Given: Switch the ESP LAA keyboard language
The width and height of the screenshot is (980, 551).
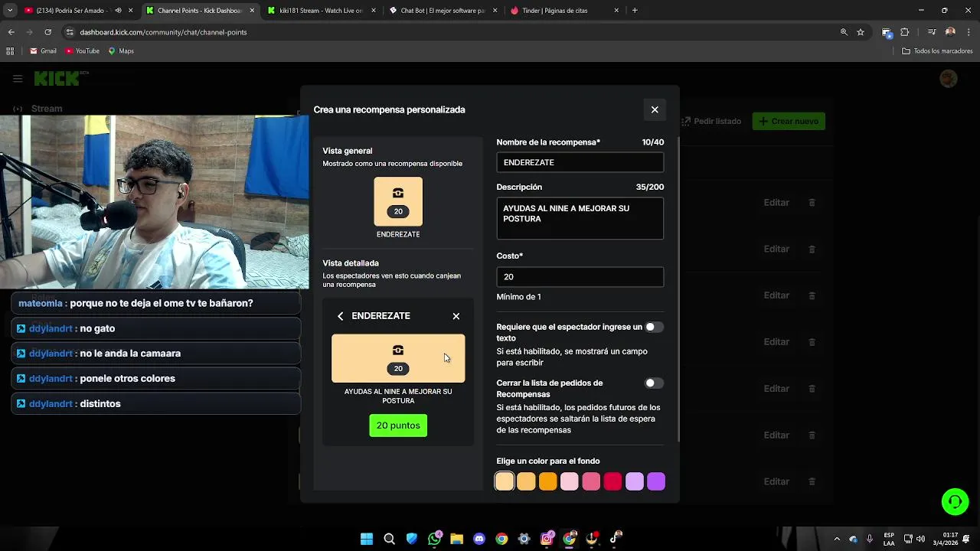Looking at the screenshot, I should (889, 539).
